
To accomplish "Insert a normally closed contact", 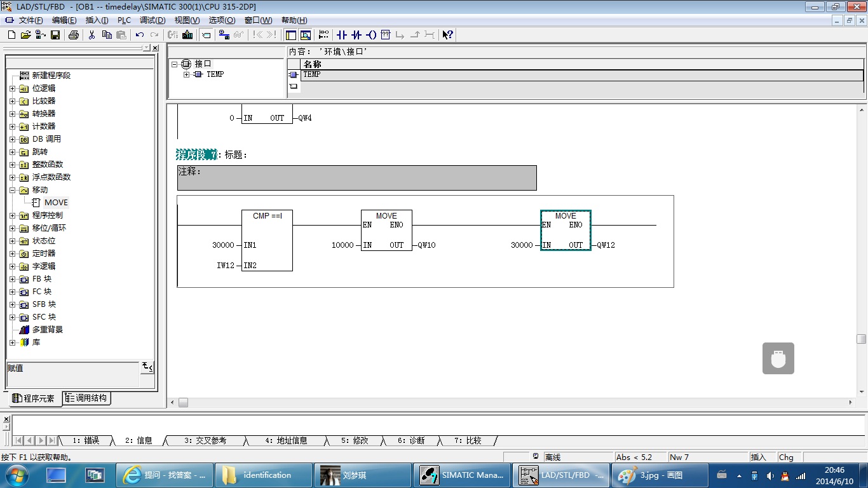I will (x=356, y=35).
